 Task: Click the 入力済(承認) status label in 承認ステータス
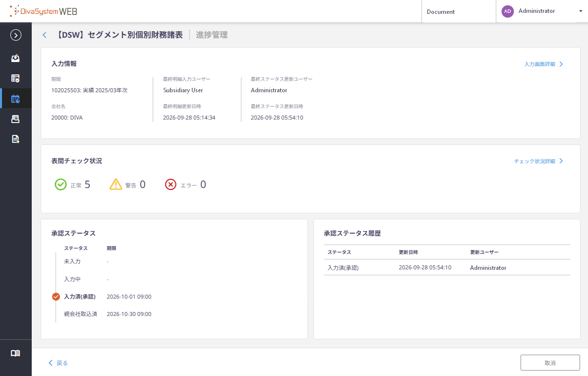pyautogui.click(x=80, y=297)
